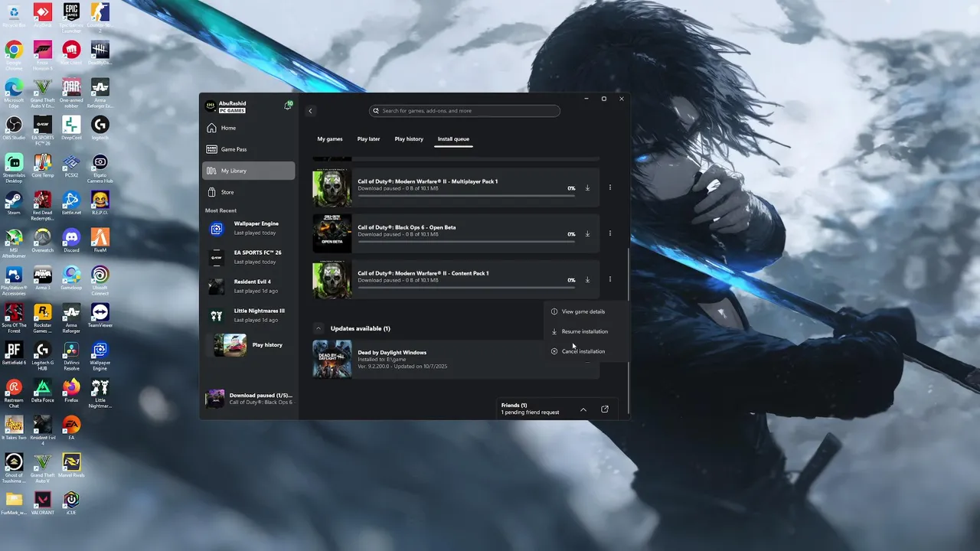The width and height of the screenshot is (980, 551).
Task: Resume download for Content Pack 1
Action: (x=587, y=279)
